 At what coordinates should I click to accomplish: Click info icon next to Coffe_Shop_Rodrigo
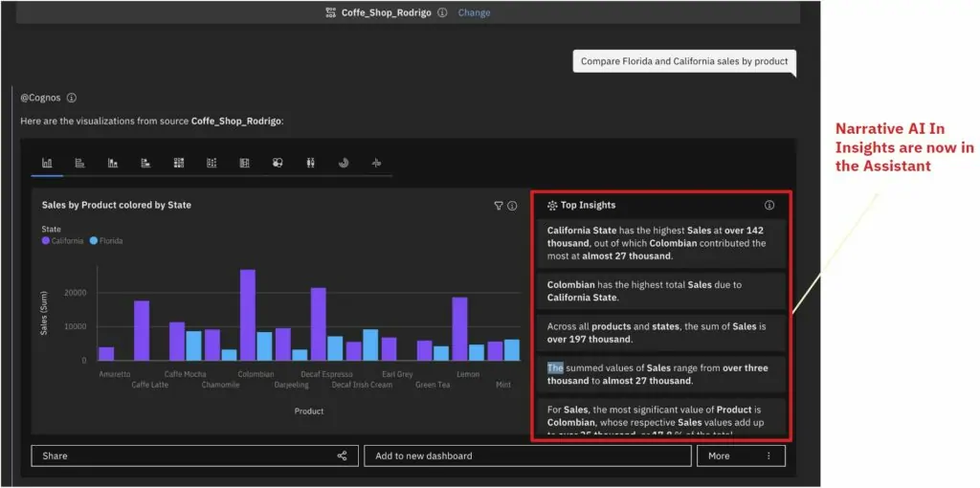(x=442, y=13)
